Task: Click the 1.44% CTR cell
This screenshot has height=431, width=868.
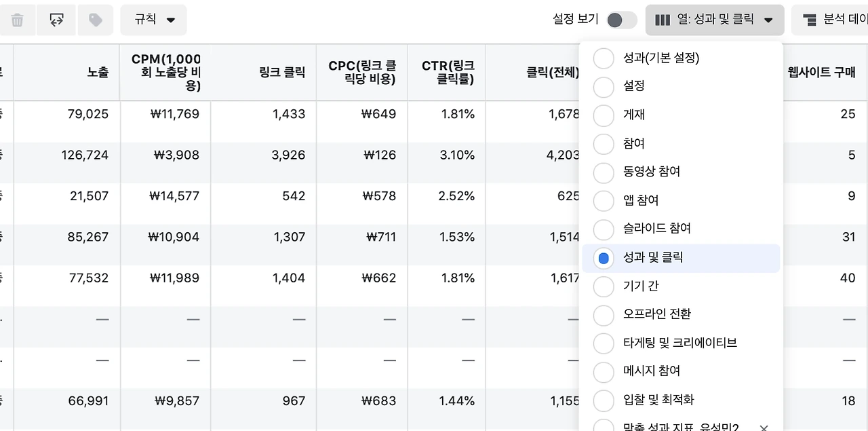Action: (457, 401)
